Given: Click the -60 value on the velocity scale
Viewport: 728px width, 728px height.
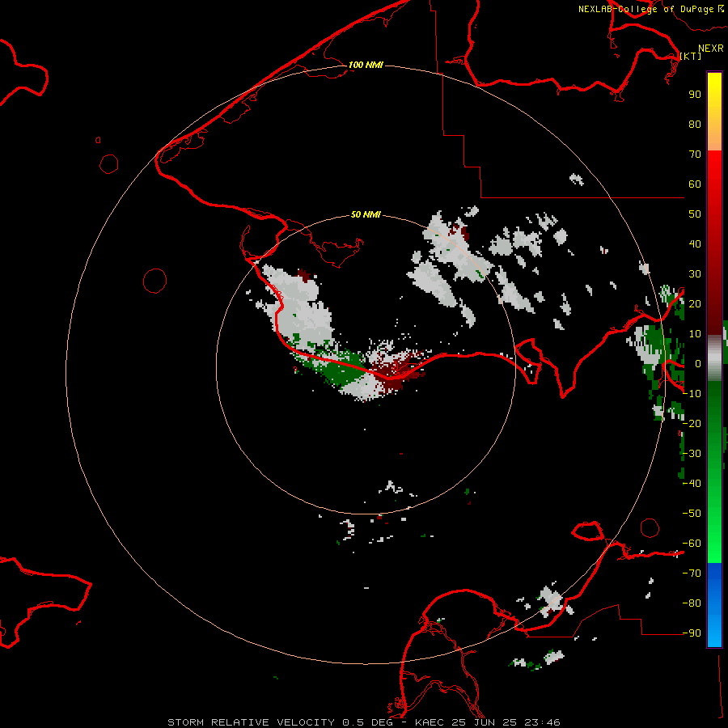Looking at the screenshot, I should click(692, 544).
